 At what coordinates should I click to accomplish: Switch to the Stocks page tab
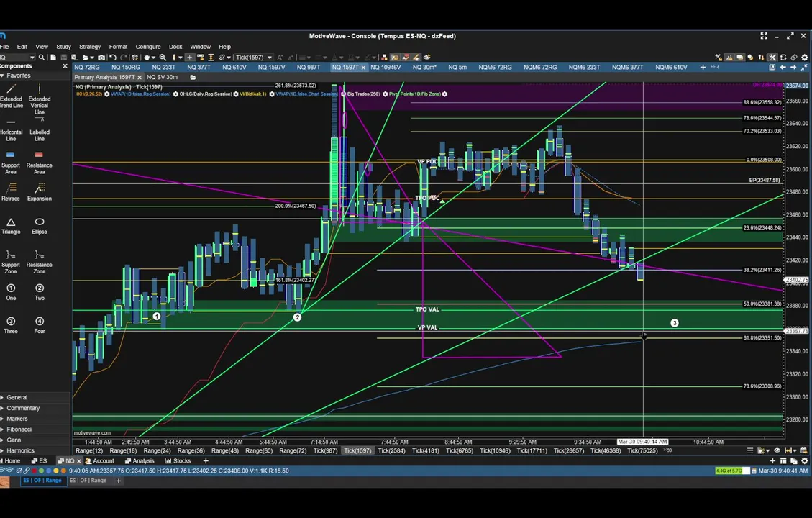pos(178,461)
